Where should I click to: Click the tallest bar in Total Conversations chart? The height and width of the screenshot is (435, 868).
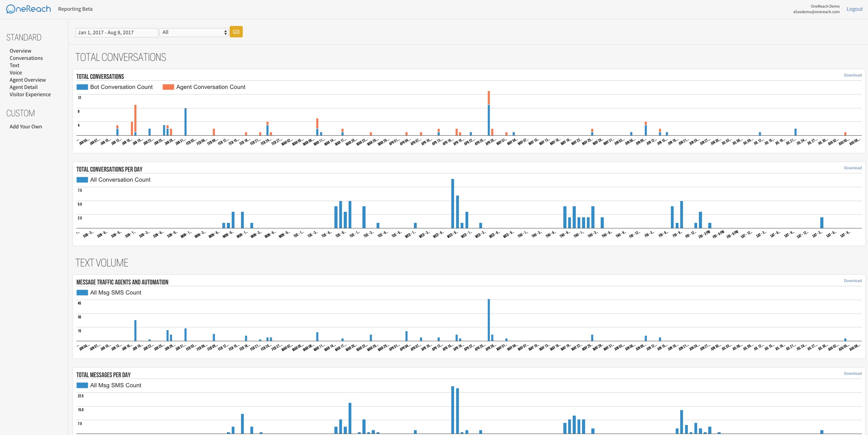[489, 113]
